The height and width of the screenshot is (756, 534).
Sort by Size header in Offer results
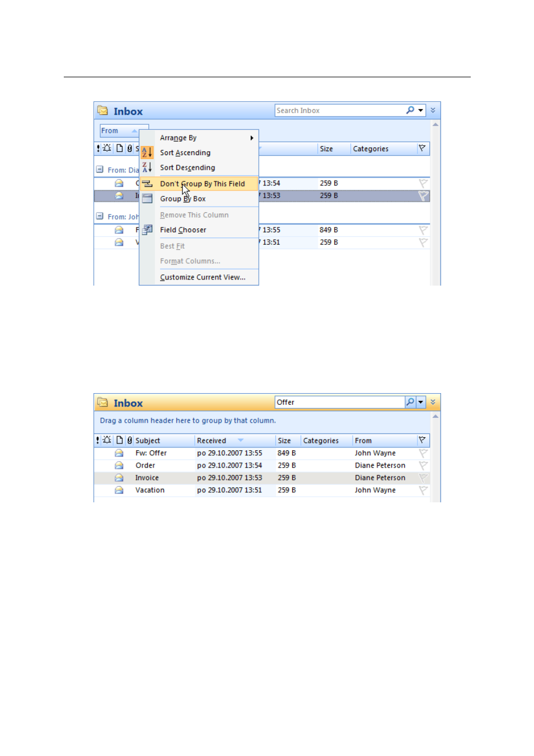coord(288,441)
